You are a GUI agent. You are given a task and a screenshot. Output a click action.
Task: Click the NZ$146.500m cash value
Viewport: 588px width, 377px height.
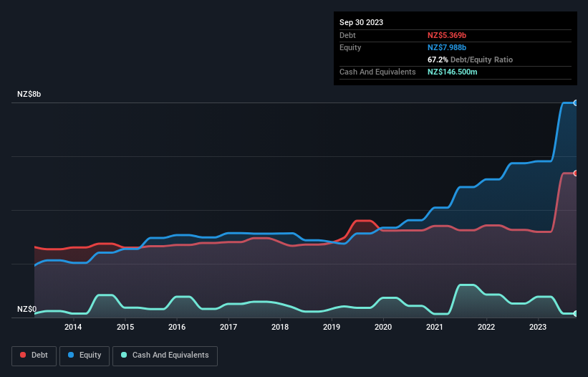tap(452, 72)
